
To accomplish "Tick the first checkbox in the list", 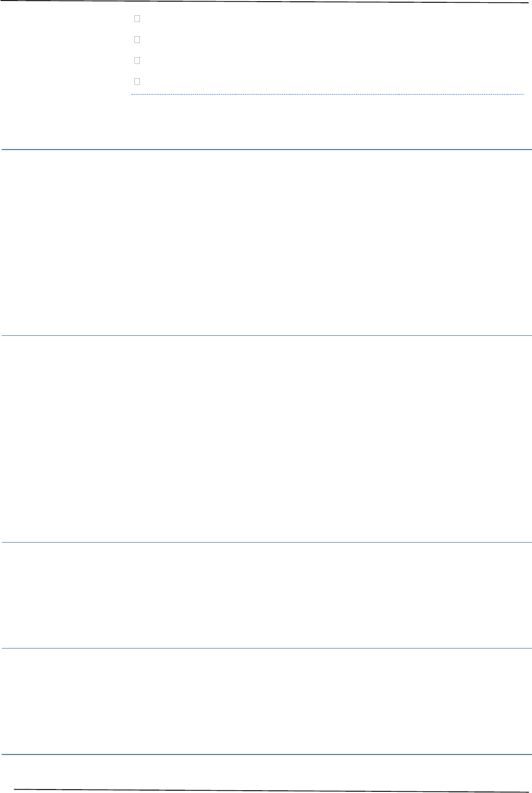I will (137, 19).
